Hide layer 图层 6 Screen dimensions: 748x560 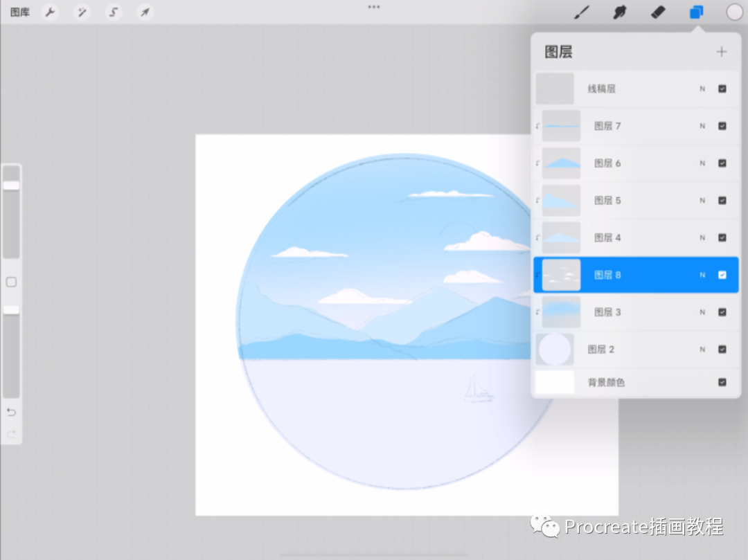coord(722,163)
